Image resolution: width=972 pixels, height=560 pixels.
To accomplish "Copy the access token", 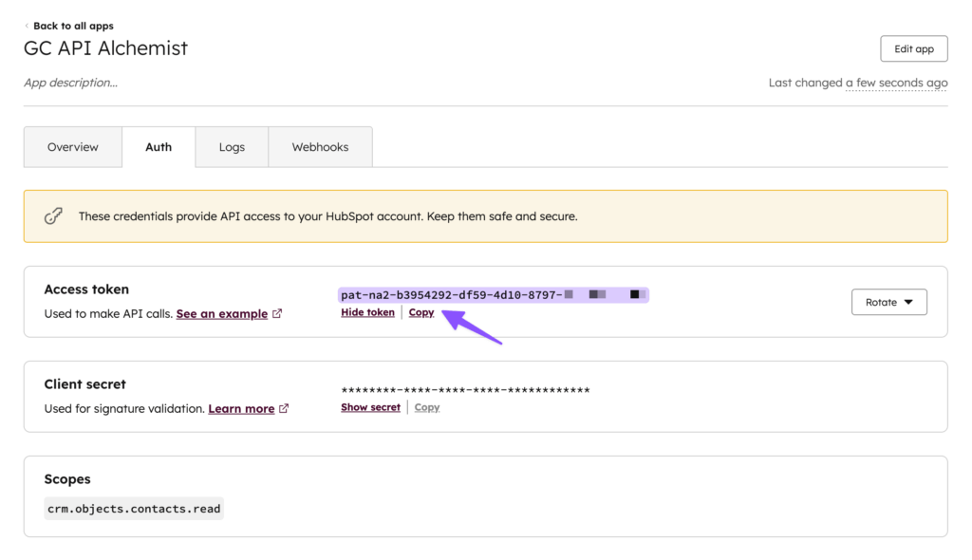I will tap(421, 311).
